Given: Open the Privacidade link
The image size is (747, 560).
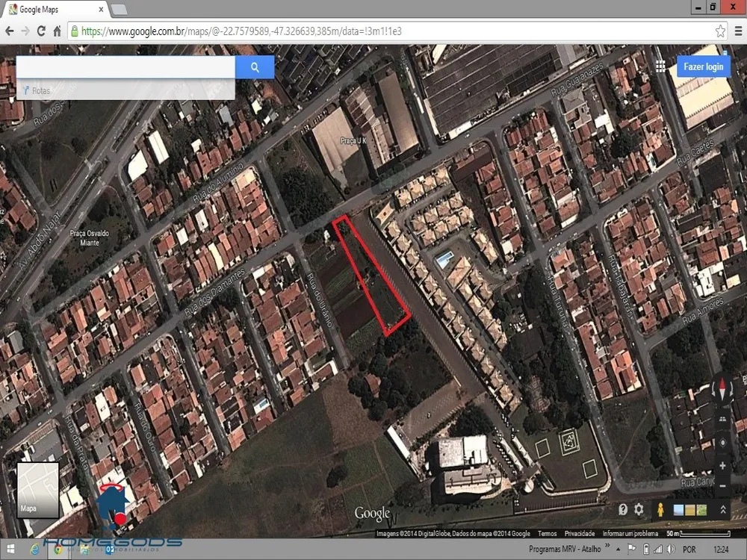Looking at the screenshot, I should tap(580, 533).
